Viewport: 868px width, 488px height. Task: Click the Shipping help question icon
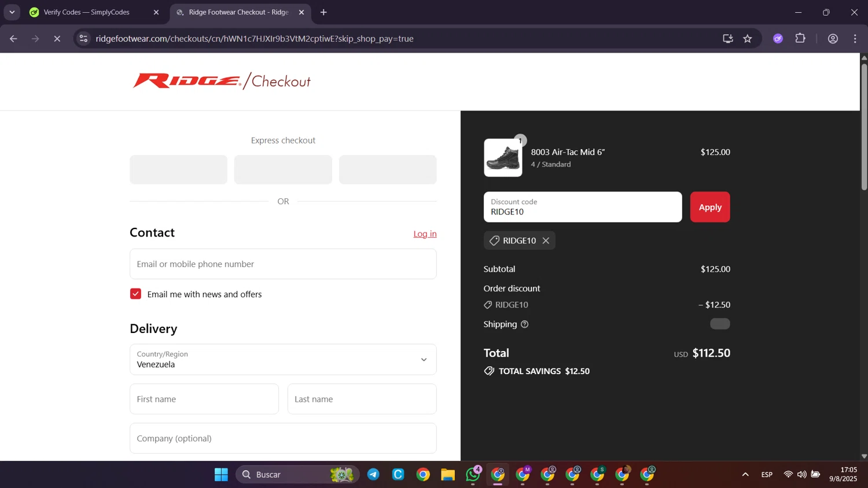tap(525, 324)
